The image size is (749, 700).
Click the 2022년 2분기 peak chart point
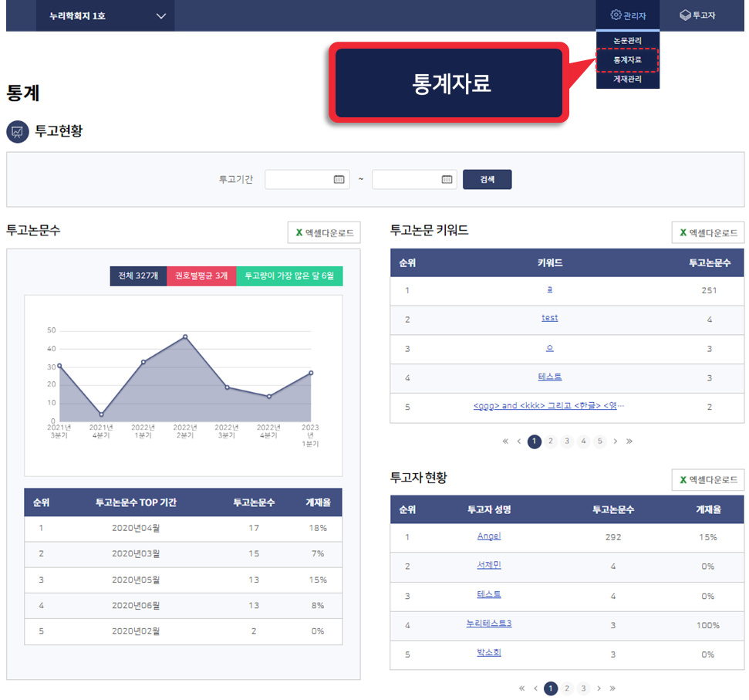click(185, 336)
